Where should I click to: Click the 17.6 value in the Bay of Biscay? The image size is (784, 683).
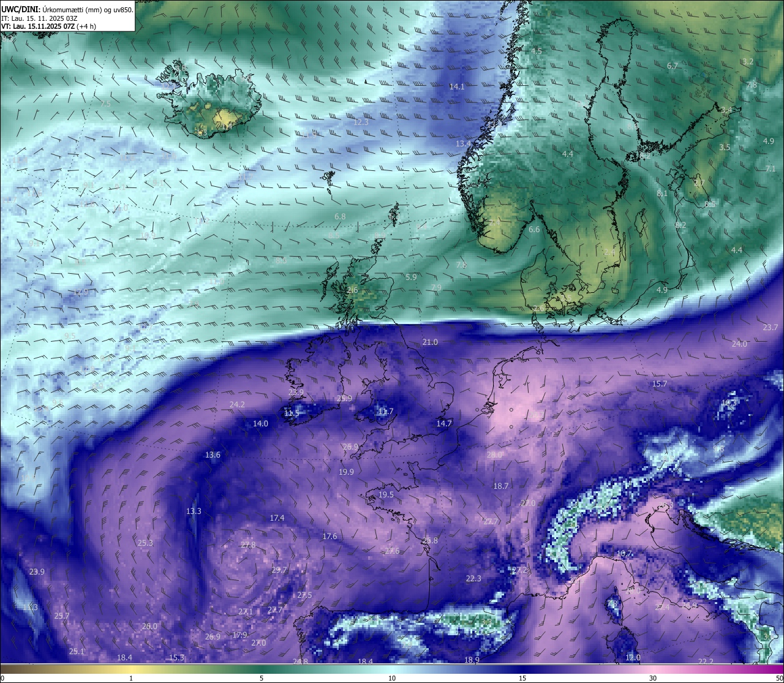click(x=330, y=537)
